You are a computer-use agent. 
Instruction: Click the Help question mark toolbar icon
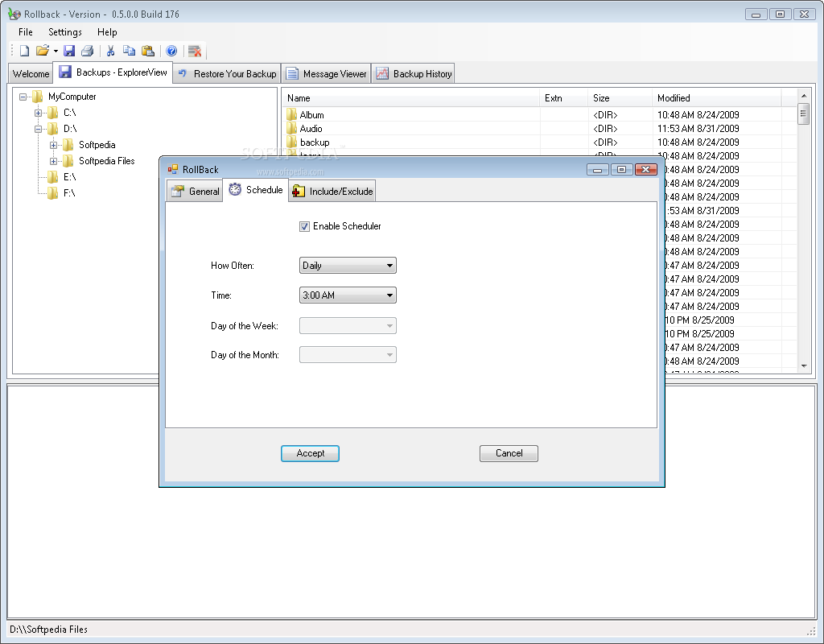point(171,51)
